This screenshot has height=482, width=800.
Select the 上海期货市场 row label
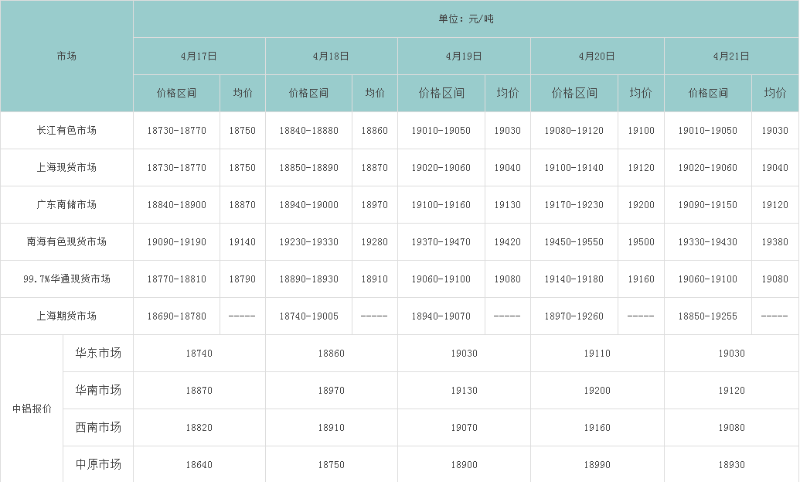click(67, 315)
